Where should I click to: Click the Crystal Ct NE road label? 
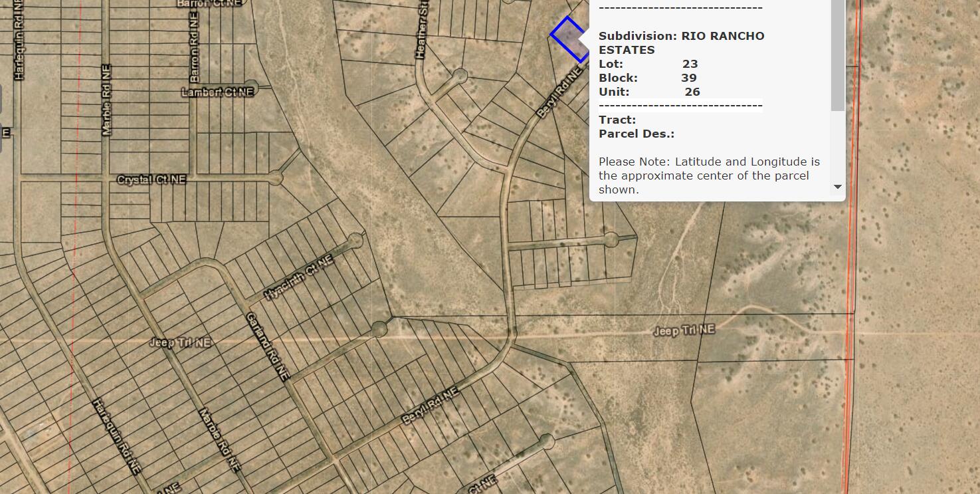click(x=151, y=180)
